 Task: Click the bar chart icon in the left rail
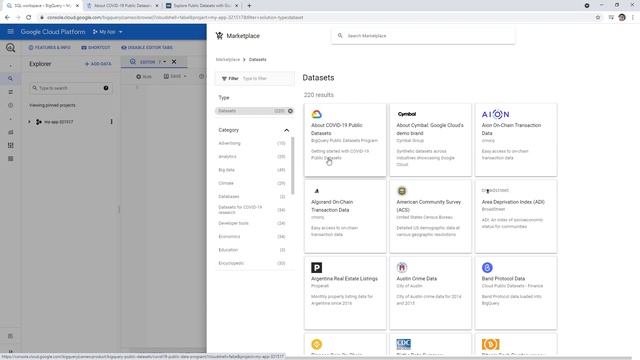coord(11,132)
